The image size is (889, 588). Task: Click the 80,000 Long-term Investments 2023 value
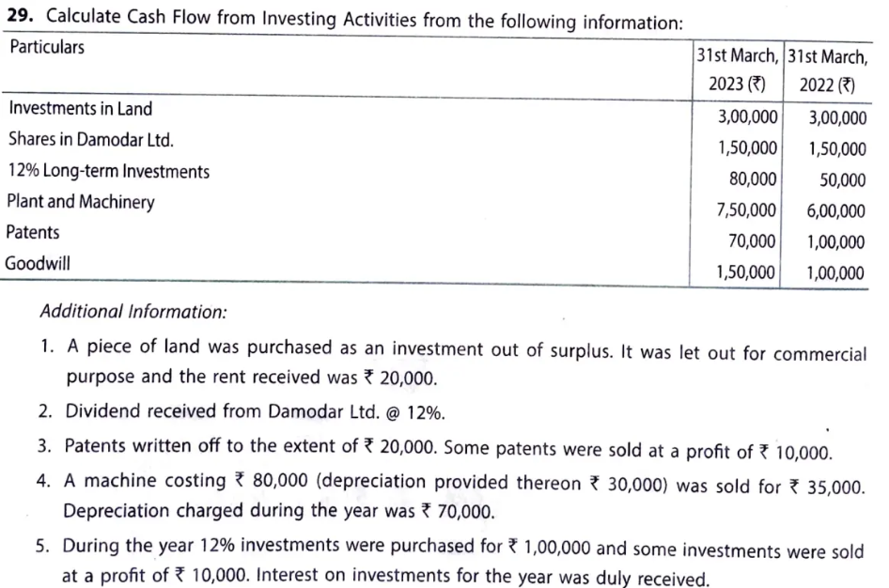coord(753,179)
